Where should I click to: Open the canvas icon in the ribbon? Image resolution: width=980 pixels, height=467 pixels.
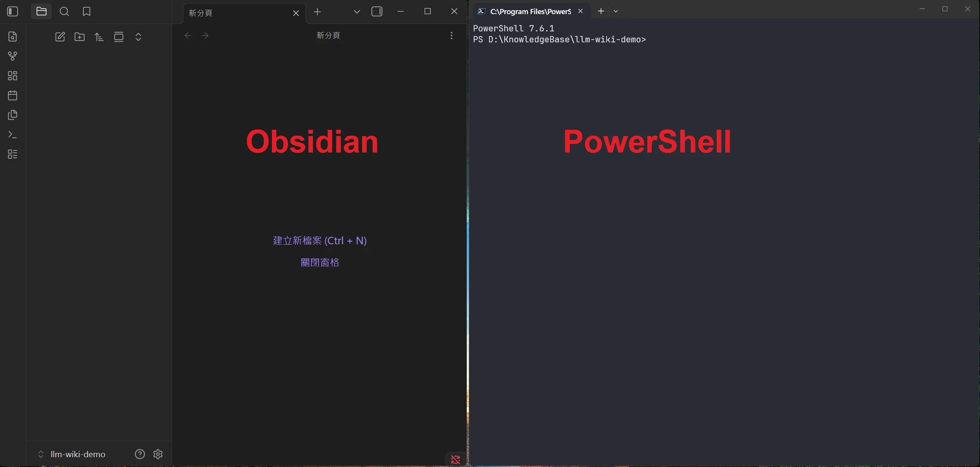click(13, 76)
